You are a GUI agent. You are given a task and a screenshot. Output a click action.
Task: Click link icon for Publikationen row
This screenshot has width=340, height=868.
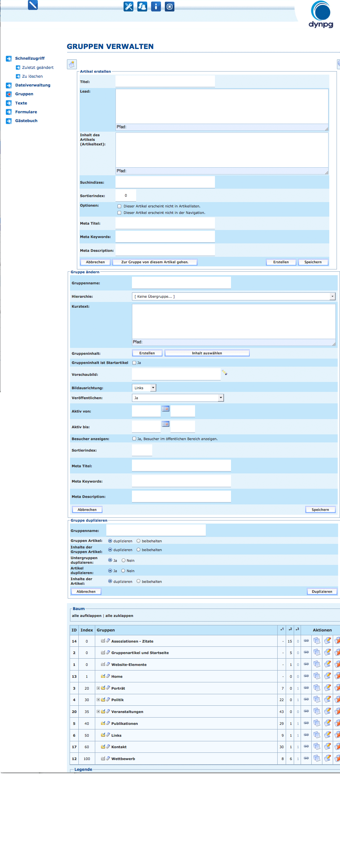[x=306, y=723]
